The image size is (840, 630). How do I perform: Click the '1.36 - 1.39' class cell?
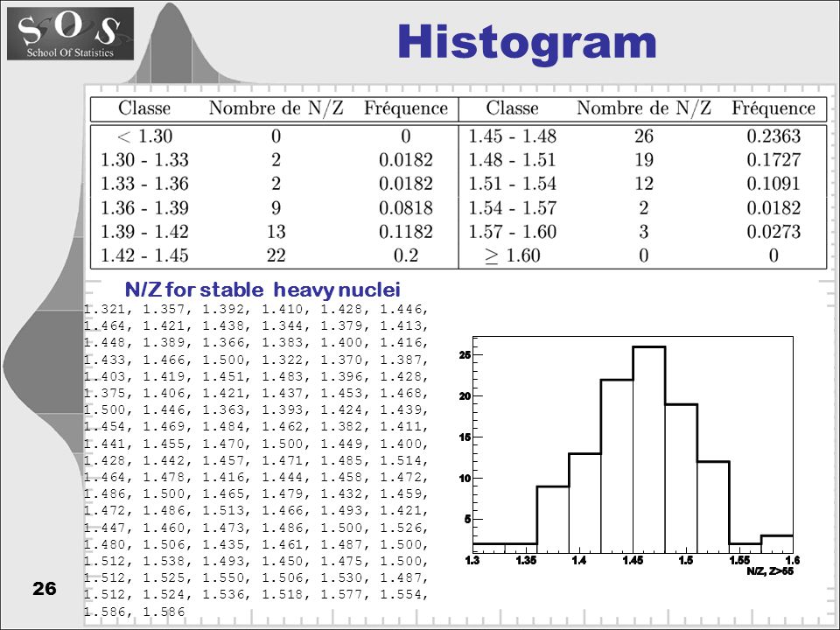pos(144,208)
